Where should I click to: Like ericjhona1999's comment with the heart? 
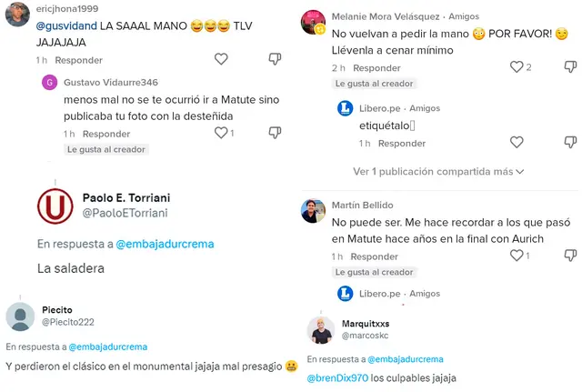221,59
